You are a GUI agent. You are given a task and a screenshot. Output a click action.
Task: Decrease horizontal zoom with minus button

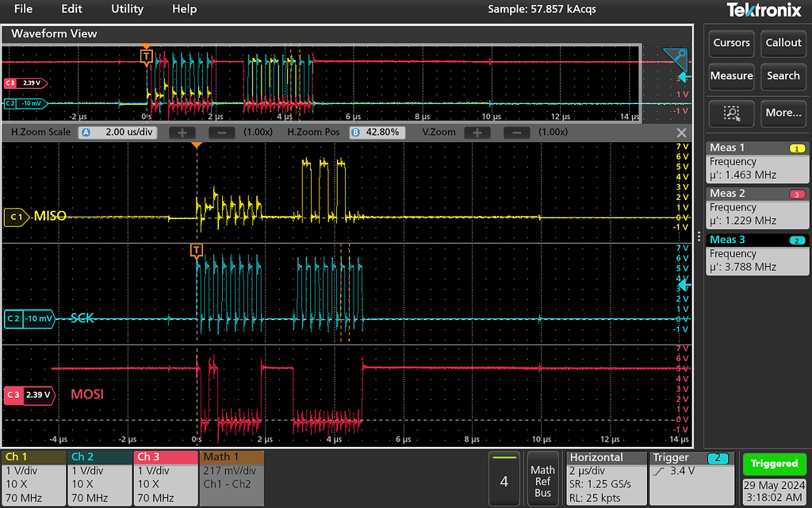pyautogui.click(x=222, y=133)
